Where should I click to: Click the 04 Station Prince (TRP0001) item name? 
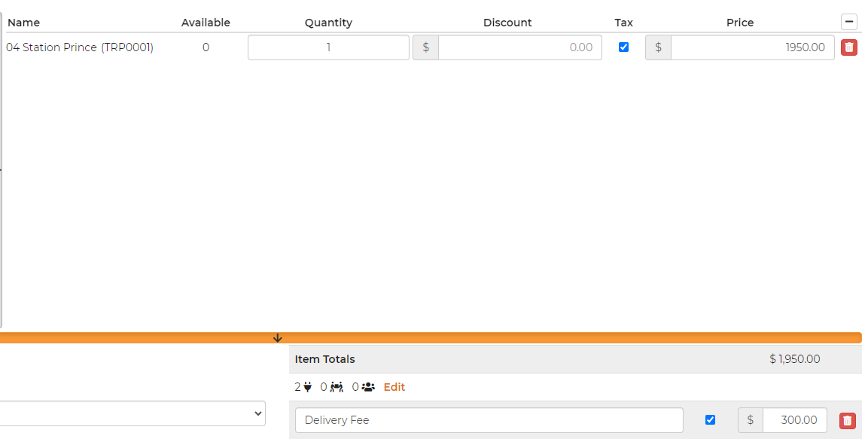pyautogui.click(x=80, y=47)
